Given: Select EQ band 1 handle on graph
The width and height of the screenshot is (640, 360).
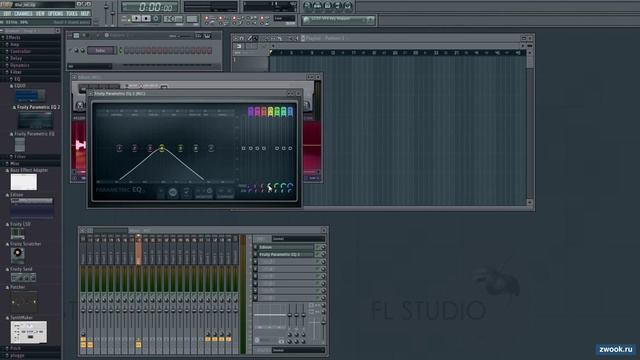Looking at the screenshot, I should [119, 148].
